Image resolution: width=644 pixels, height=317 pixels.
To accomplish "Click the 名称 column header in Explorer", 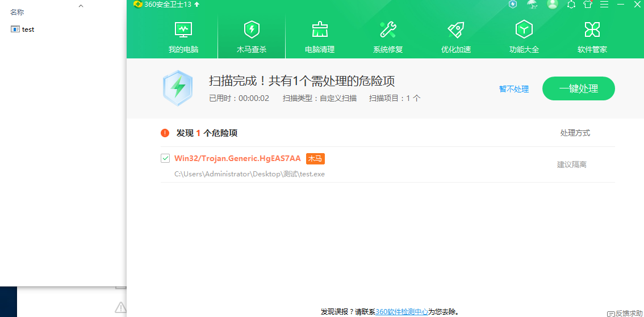I will [x=17, y=12].
